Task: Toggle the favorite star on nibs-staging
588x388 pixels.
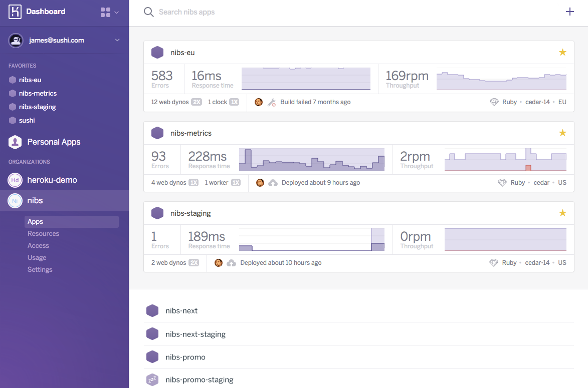Action: click(x=562, y=213)
